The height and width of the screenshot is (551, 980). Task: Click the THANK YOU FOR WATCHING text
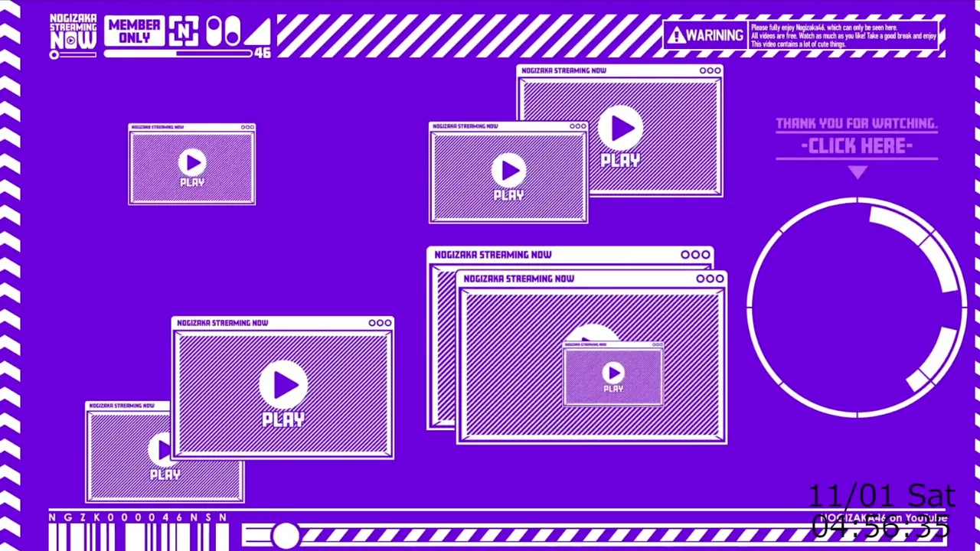tap(856, 123)
